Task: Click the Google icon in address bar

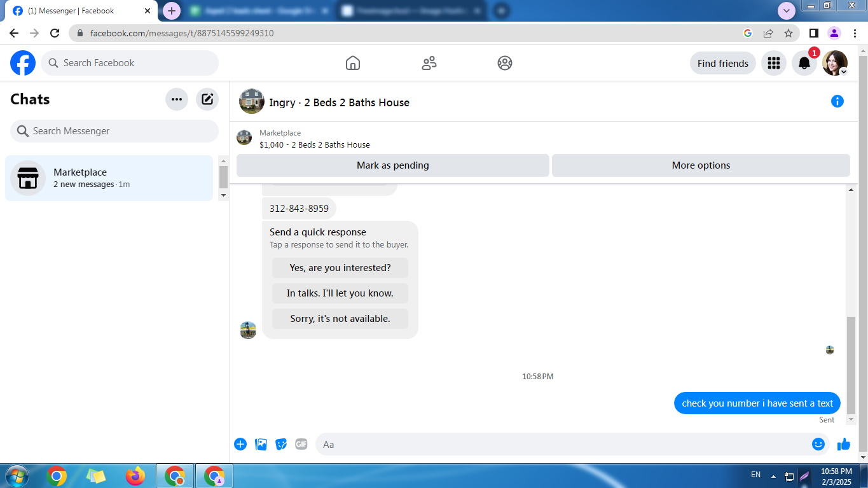Action: pyautogui.click(x=748, y=33)
